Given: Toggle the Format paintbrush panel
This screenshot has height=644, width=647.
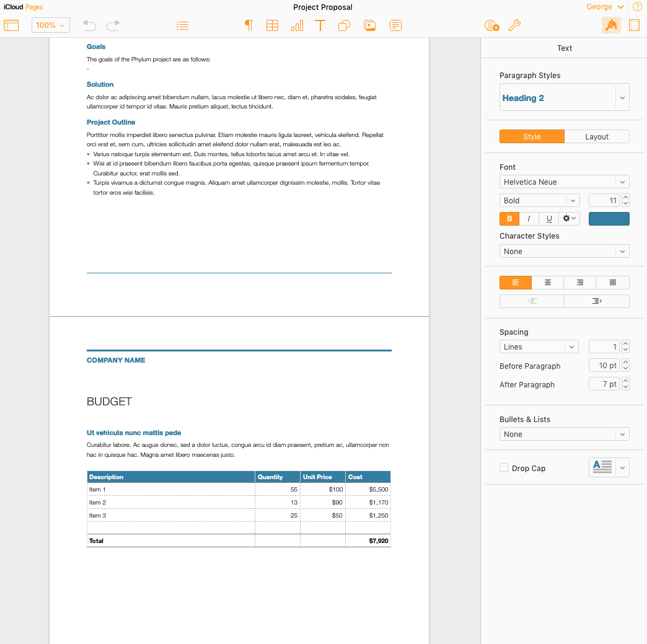Looking at the screenshot, I should 611,25.
